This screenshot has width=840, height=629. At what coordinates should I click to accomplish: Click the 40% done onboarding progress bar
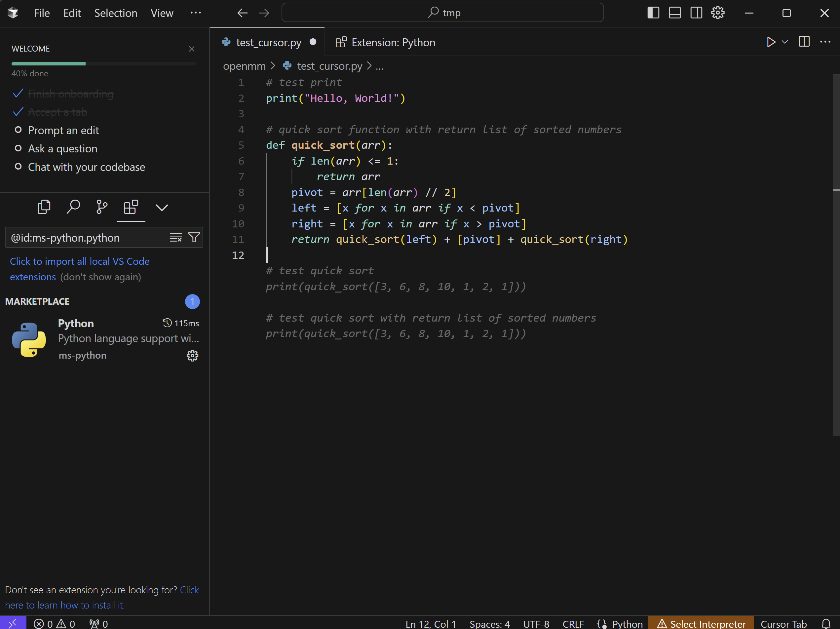[x=104, y=64]
